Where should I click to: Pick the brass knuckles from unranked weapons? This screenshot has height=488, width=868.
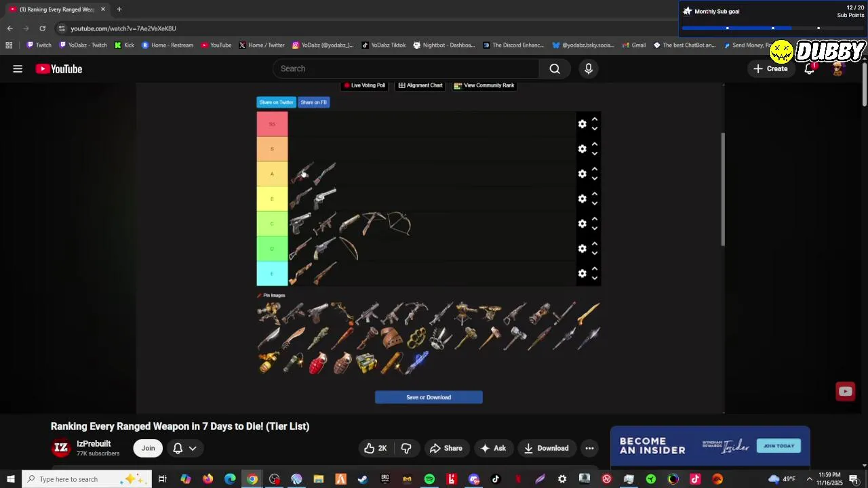[x=416, y=338]
